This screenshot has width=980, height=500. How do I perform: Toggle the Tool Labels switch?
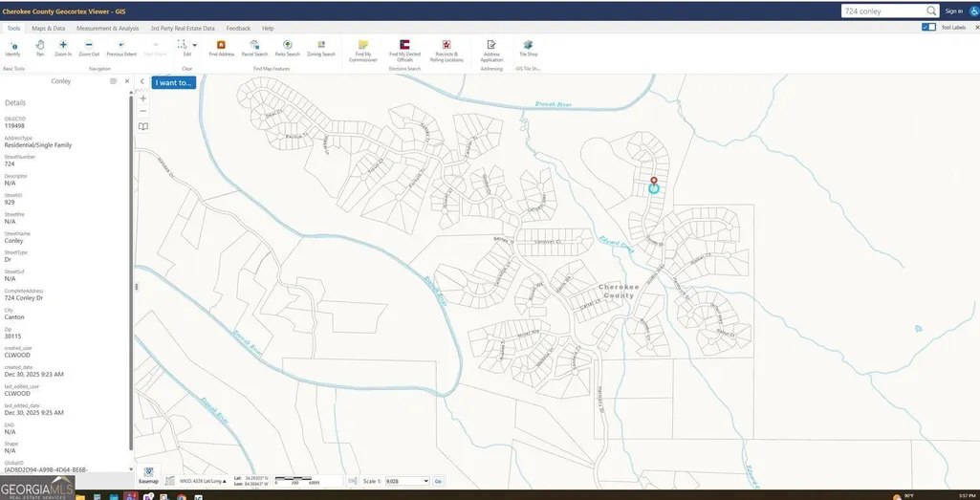928,27
